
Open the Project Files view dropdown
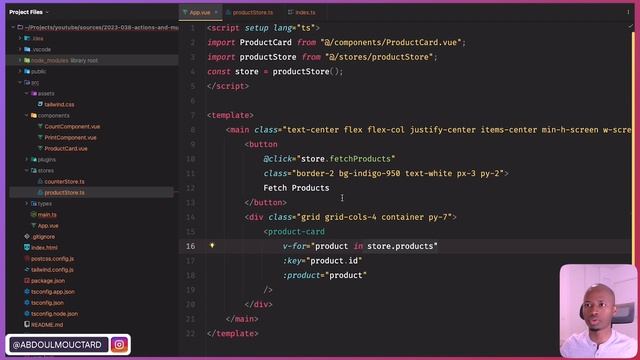[x=47, y=12]
